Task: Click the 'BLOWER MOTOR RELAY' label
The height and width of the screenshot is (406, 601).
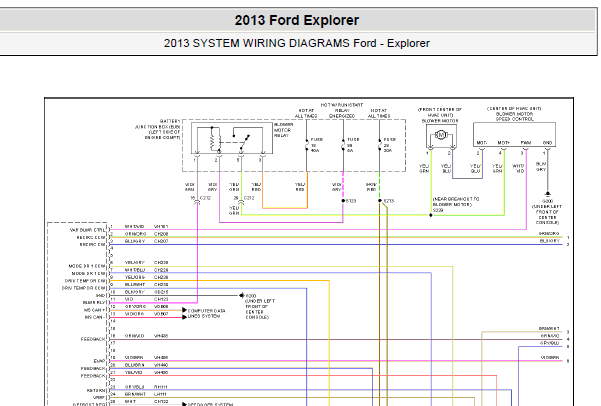Action: [x=283, y=130]
